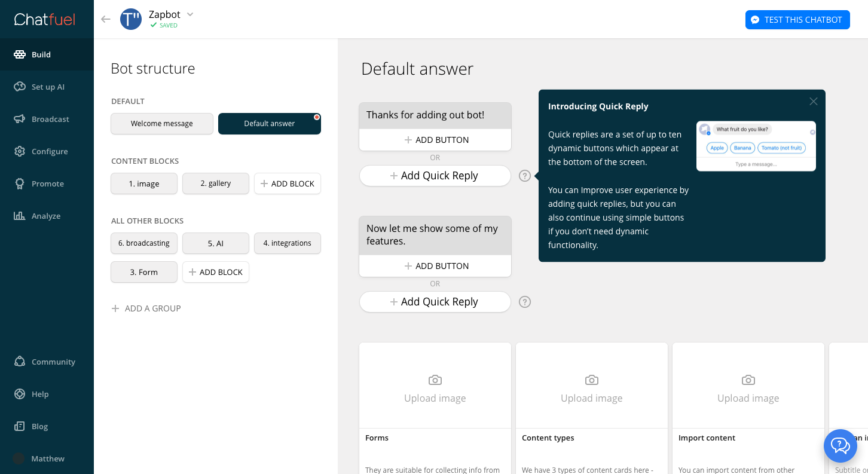
Task: Go back using the left arrow
Action: pyautogui.click(x=106, y=19)
